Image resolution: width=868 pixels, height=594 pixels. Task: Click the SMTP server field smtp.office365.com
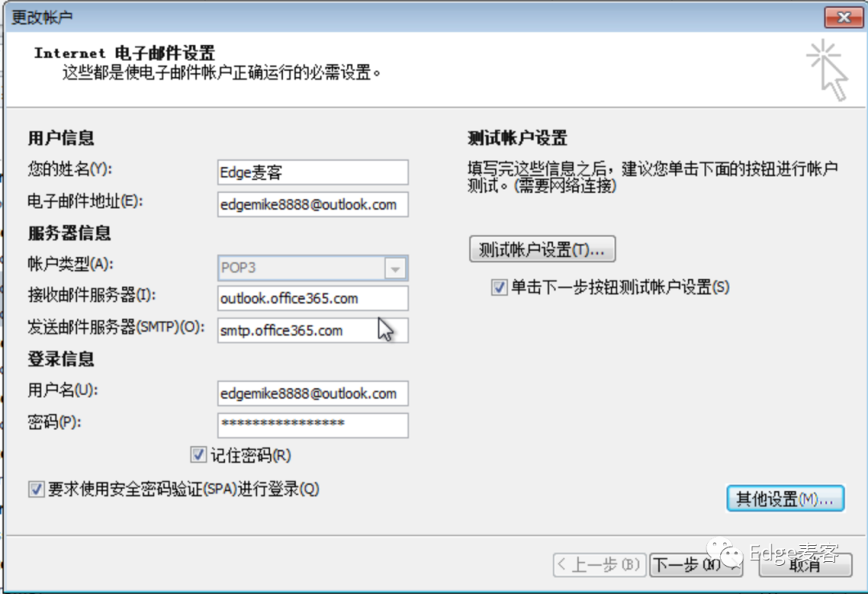(x=312, y=330)
